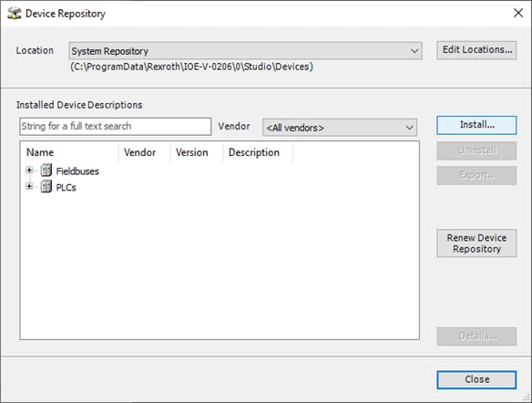Click the Device Repository title bar icon

coord(15,14)
